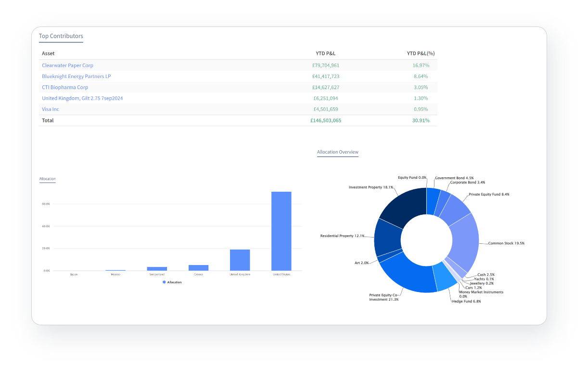Screen dimensions: 588x371
Task: Toggle the Allocation legend entry
Action: tap(174, 282)
